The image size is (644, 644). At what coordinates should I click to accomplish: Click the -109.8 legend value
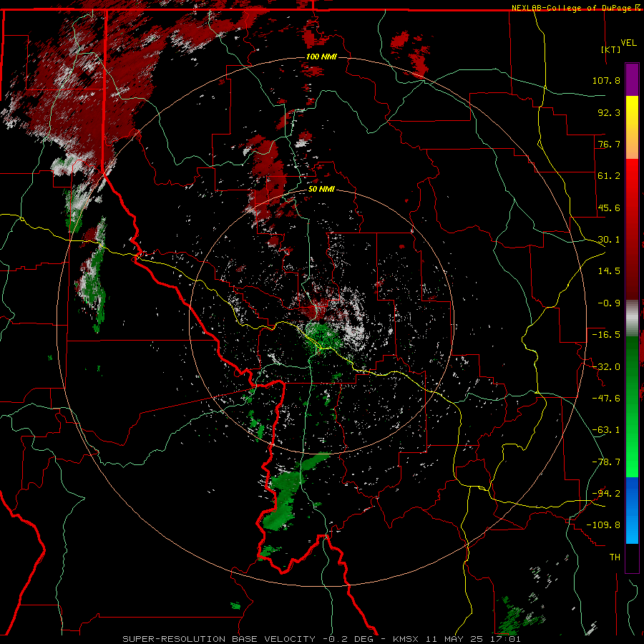point(603,525)
